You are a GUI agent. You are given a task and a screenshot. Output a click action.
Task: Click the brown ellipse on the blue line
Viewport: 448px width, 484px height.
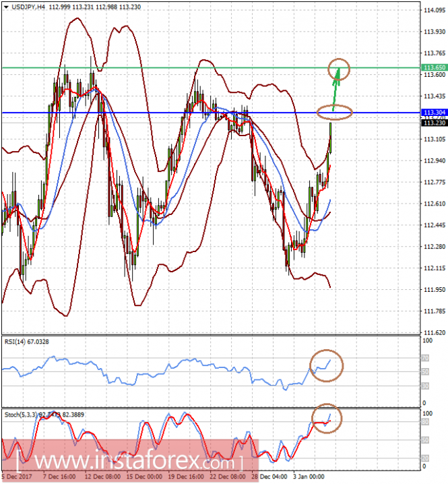(x=333, y=113)
